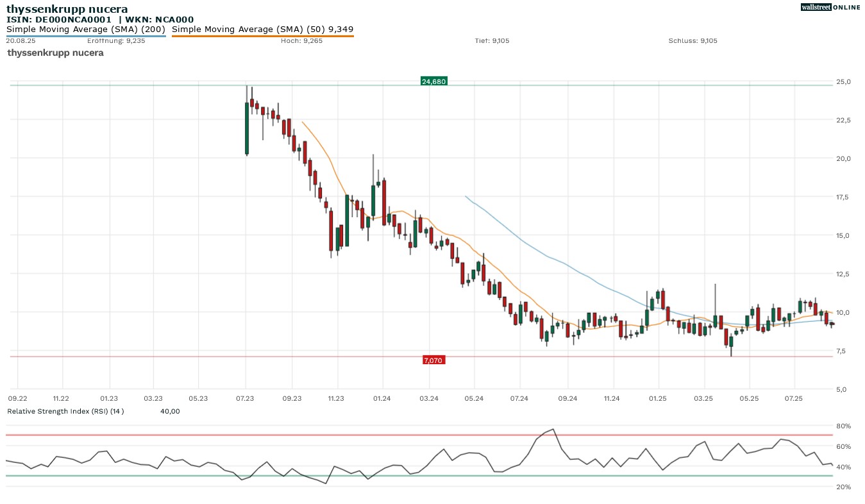This screenshot has height=504, width=865.
Task: Click the 20,0 price axis label
Action: 844,158
